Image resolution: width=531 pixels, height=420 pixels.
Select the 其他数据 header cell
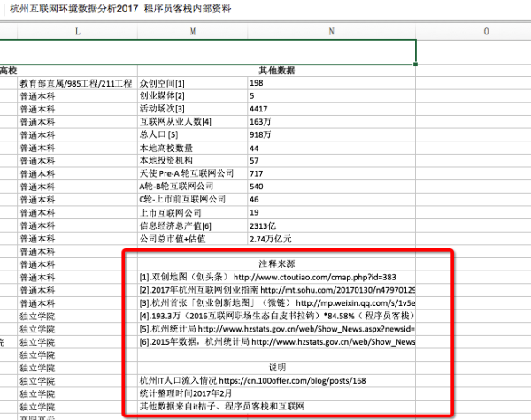[277, 71]
